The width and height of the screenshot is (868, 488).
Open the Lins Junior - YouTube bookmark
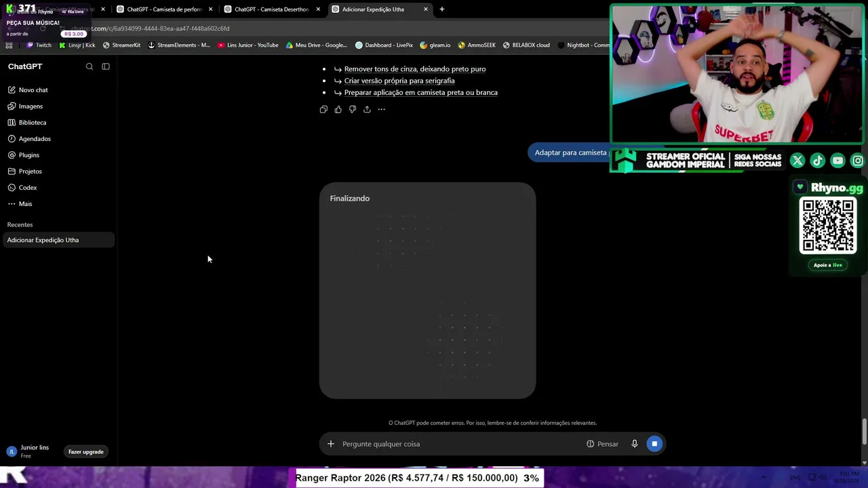point(248,45)
